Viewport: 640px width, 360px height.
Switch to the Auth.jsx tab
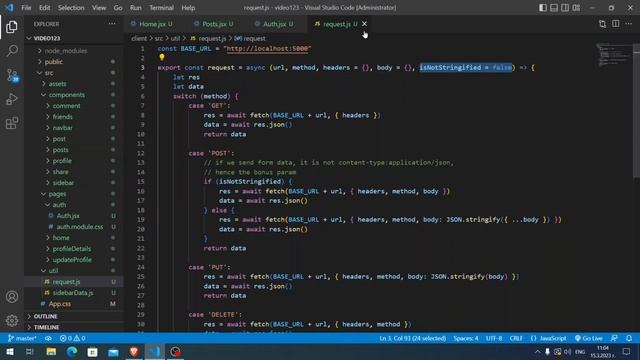point(274,24)
